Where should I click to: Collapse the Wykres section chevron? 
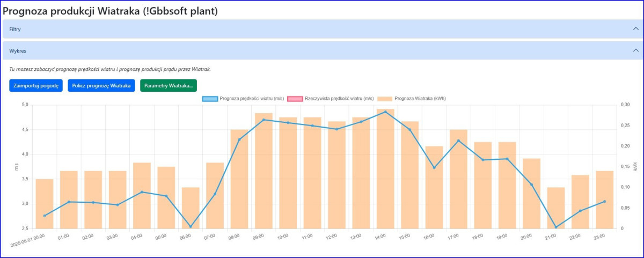tap(636, 50)
